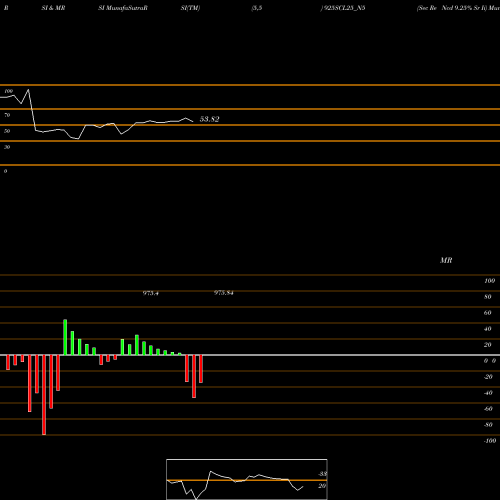The image size is (500, 500).
Task: Click the -60 label on the MR axis
Action: click(x=488, y=409)
